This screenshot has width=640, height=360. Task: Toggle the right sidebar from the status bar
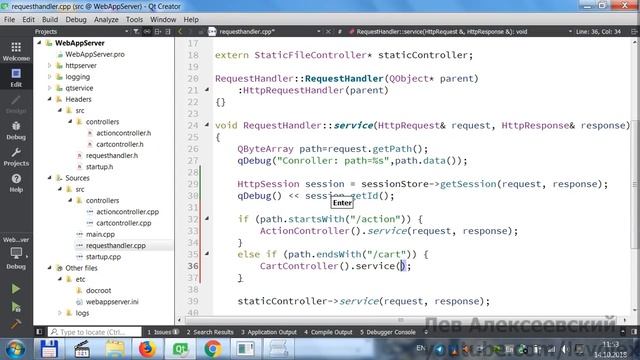pyautogui.click(x=634, y=332)
